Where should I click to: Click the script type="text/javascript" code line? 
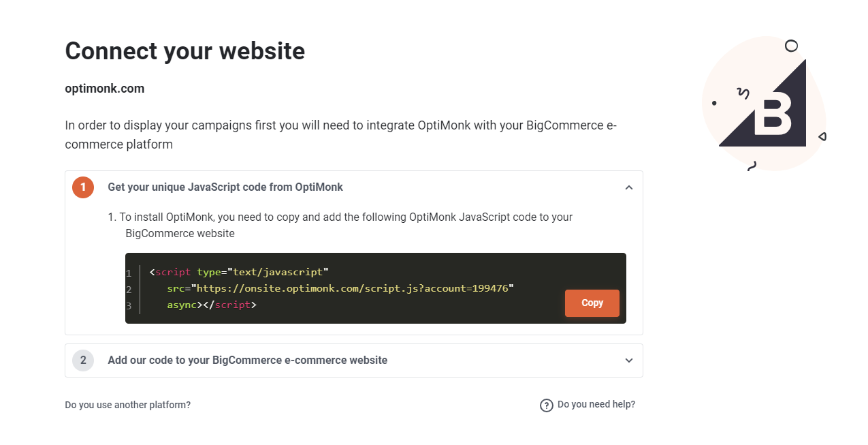[239, 272]
